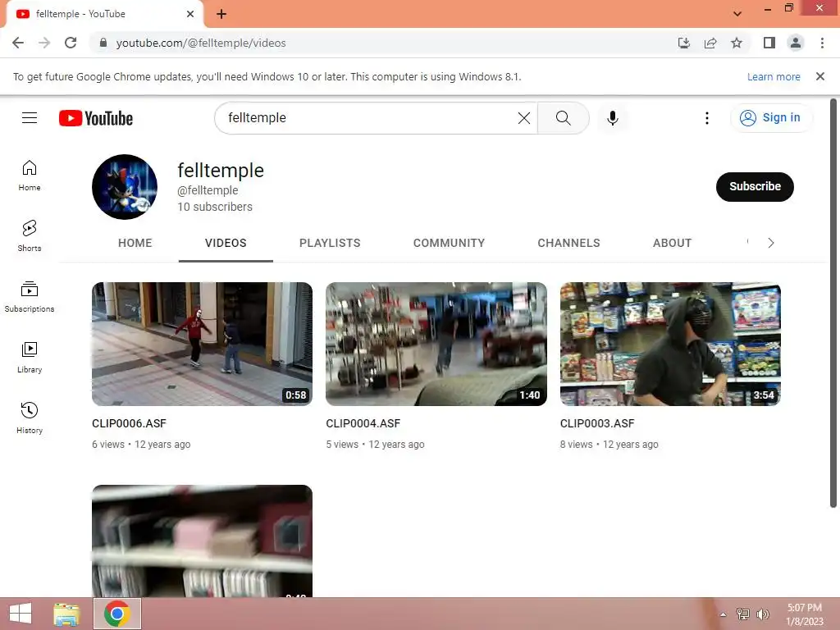
Task: Open Subscriptions in the sidebar
Action: (30, 297)
